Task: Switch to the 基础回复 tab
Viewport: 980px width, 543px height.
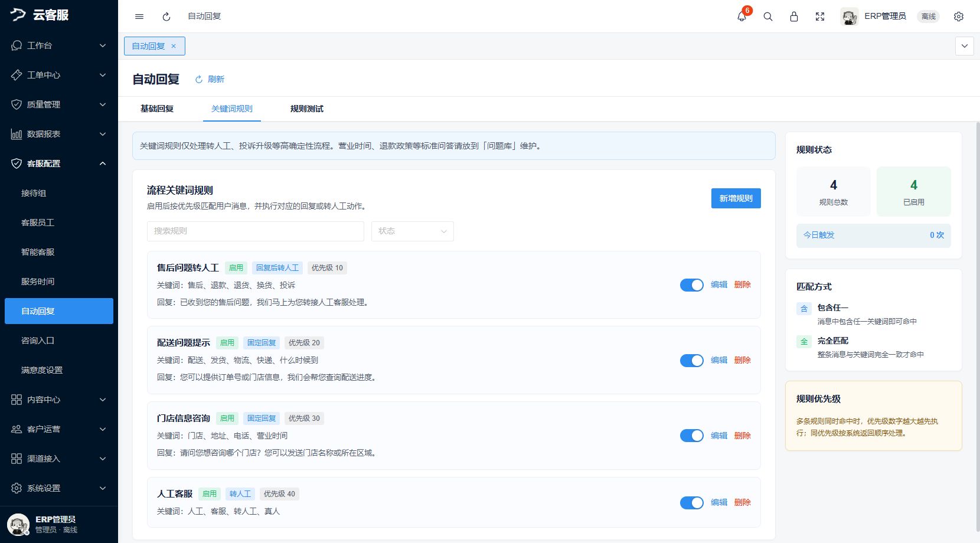Action: point(157,109)
